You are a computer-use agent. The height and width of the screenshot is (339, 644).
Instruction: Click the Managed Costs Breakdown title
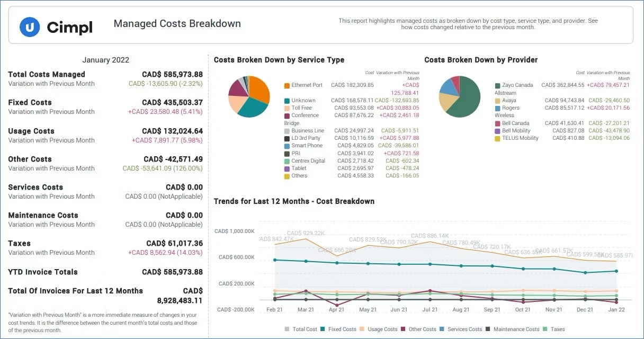point(177,24)
